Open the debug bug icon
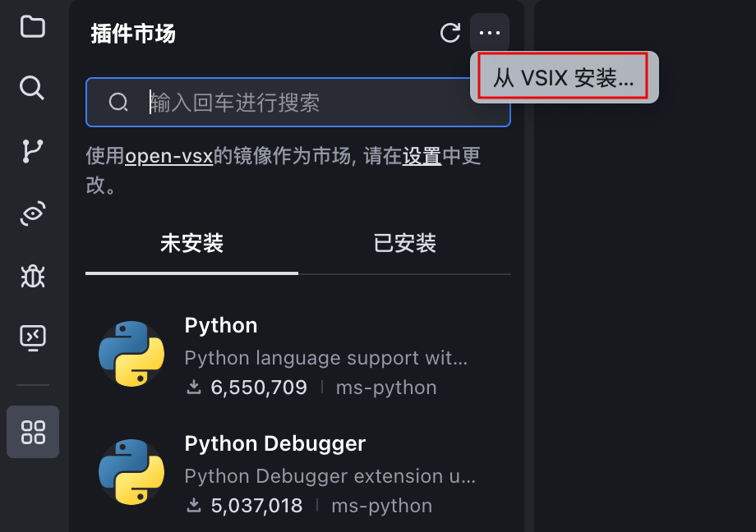The image size is (756, 532). [x=32, y=276]
